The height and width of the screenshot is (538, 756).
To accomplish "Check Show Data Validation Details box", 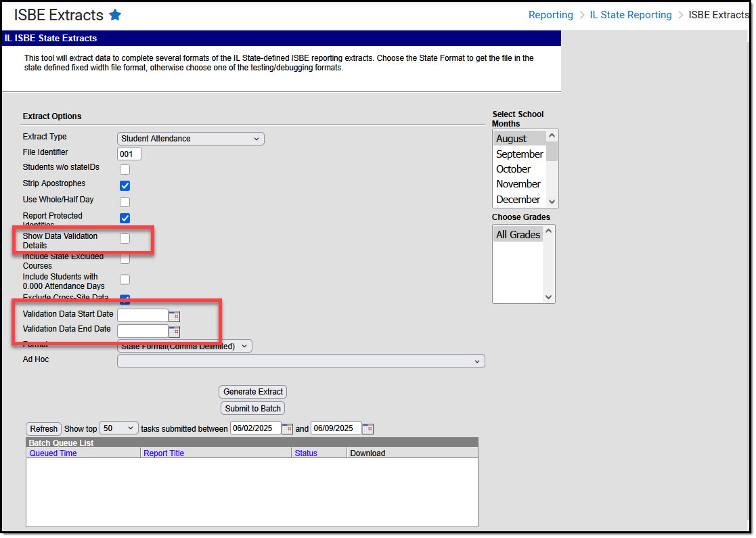I will click(125, 239).
